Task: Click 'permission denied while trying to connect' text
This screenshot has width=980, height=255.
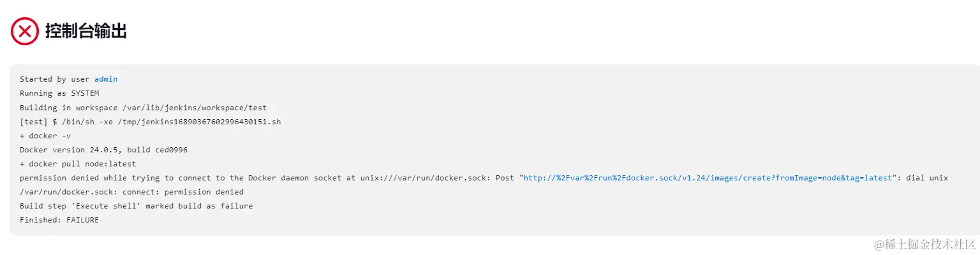Action: pos(115,178)
